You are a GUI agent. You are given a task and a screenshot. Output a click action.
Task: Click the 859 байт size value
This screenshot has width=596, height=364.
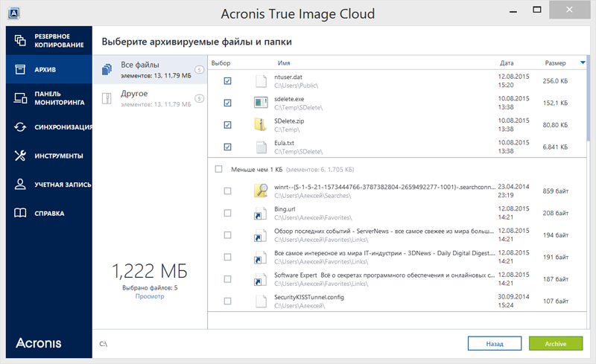[555, 191]
